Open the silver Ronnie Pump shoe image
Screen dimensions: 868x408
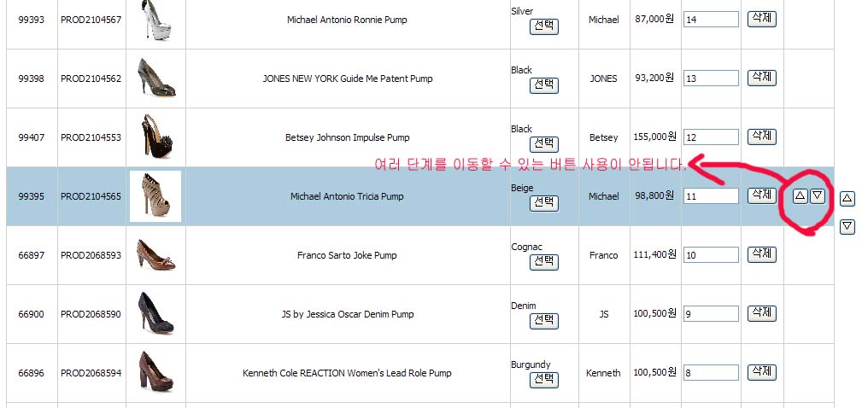click(x=155, y=20)
